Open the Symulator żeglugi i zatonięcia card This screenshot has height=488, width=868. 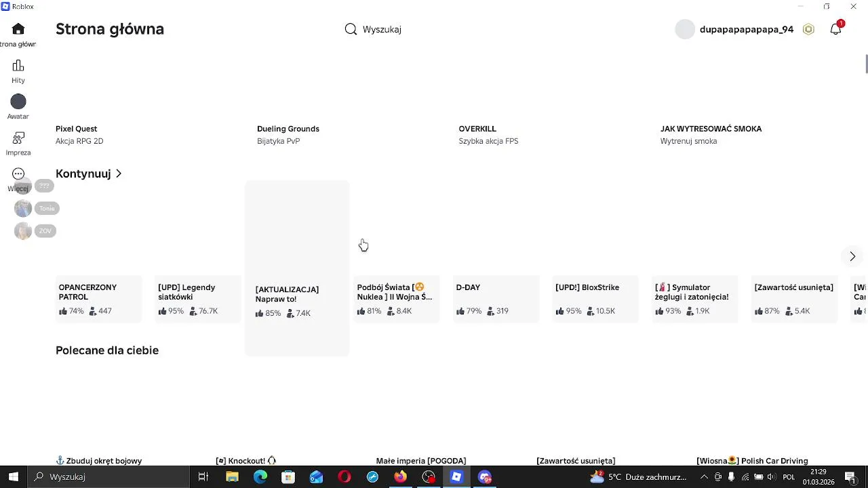coord(695,298)
